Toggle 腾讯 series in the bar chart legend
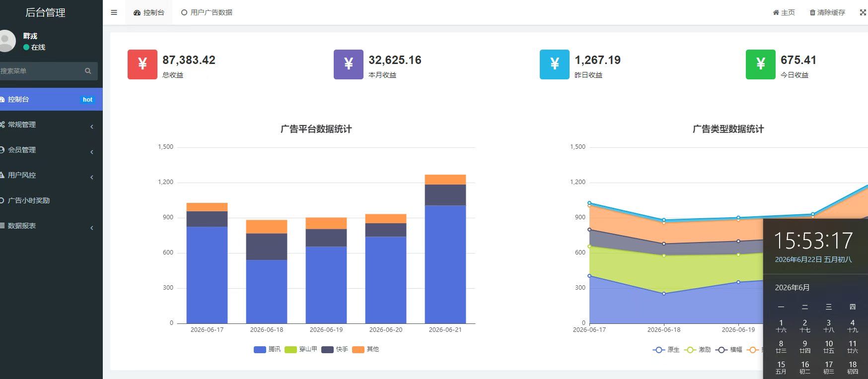 click(267, 349)
